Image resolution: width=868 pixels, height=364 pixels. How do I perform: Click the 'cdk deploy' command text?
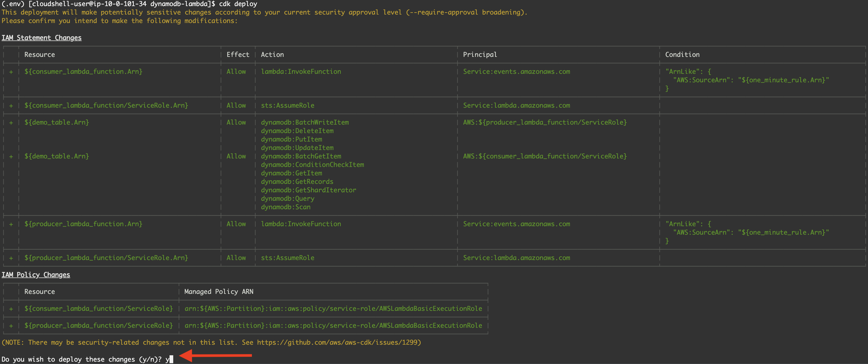click(238, 4)
